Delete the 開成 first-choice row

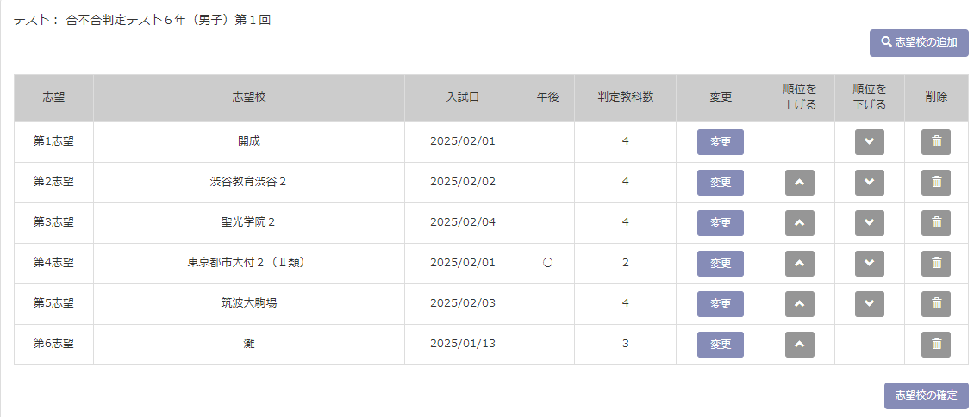936,142
